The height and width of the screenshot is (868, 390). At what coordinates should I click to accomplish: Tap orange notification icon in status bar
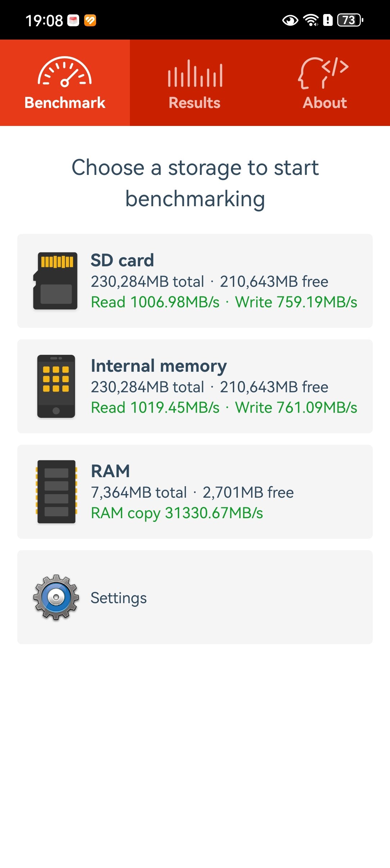(x=90, y=21)
